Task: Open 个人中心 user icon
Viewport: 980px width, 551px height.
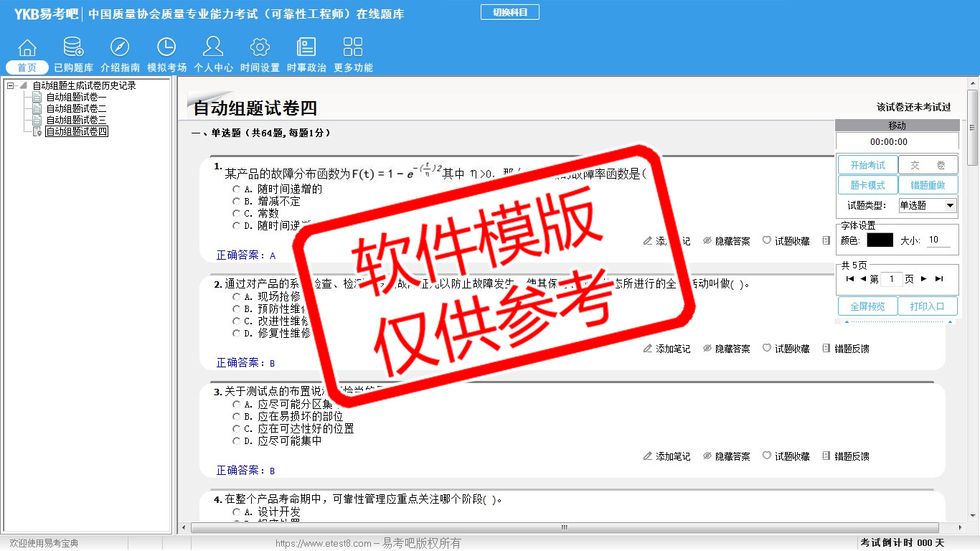Action: [x=213, y=47]
